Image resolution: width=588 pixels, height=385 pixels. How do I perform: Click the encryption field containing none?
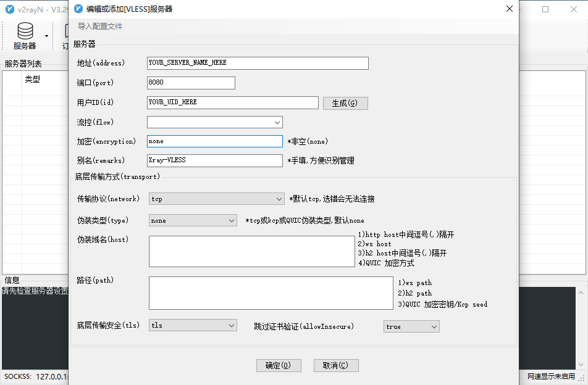tap(214, 141)
